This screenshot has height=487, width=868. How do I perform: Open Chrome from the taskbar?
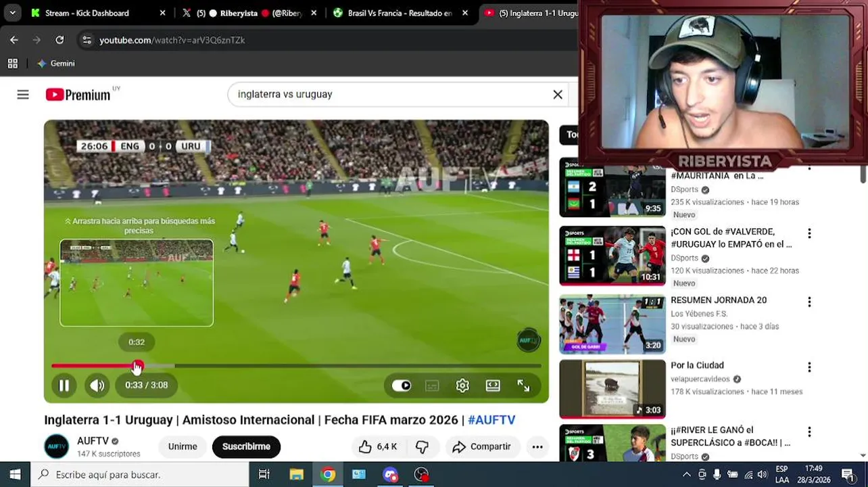[x=328, y=475]
